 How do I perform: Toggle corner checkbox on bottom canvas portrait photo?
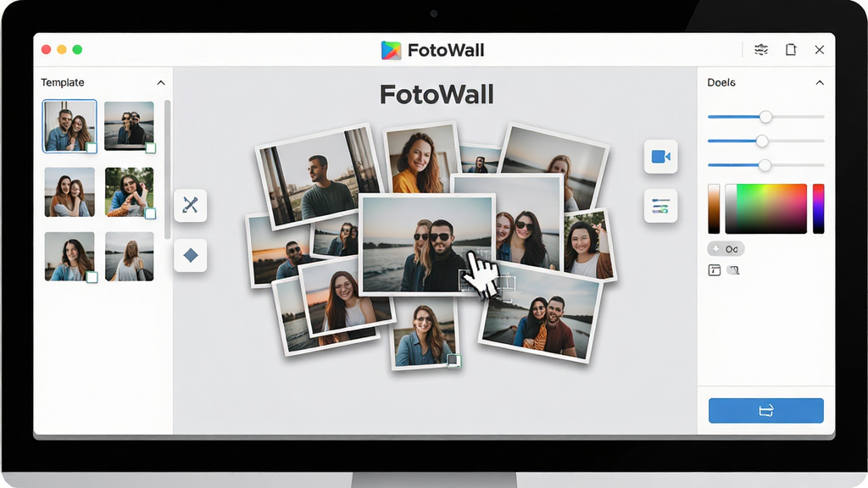[x=453, y=361]
